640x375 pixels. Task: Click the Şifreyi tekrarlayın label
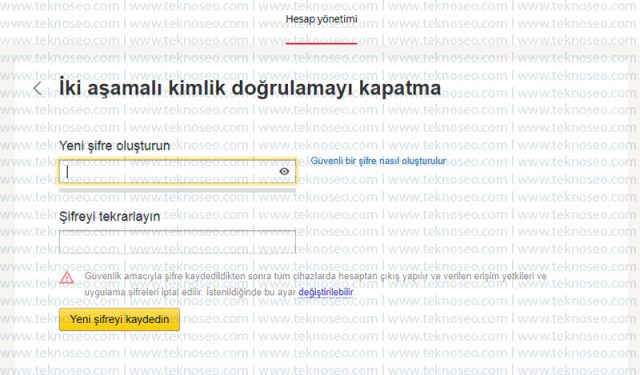pyautogui.click(x=109, y=217)
